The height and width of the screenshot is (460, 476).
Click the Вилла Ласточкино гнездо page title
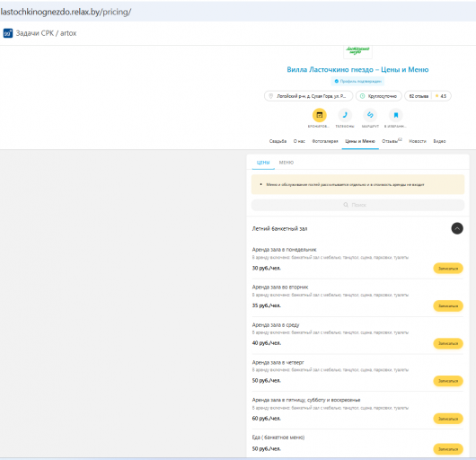[357, 69]
